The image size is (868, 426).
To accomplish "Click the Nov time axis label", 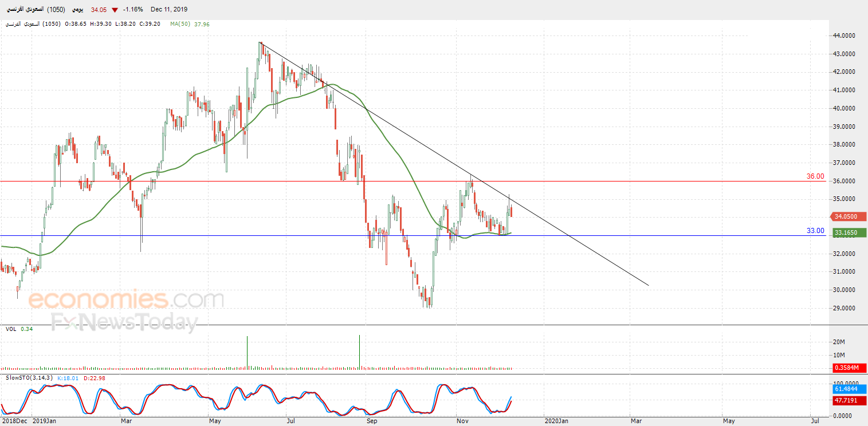I will [464, 421].
